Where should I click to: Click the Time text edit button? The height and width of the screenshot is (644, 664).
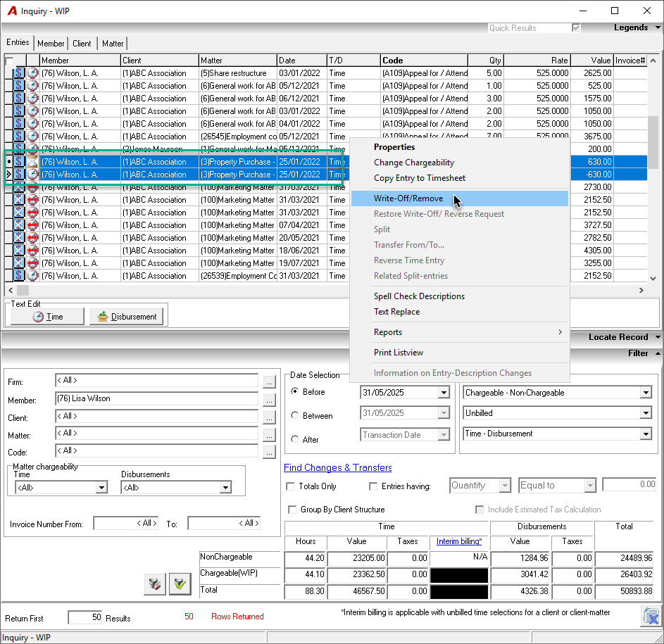[47, 316]
